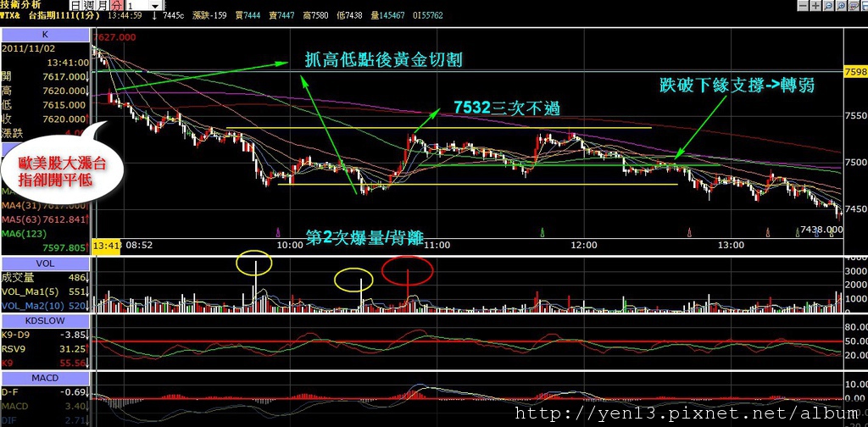Select the K panel header
Image resolution: width=868 pixels, height=427 pixels.
click(46, 35)
